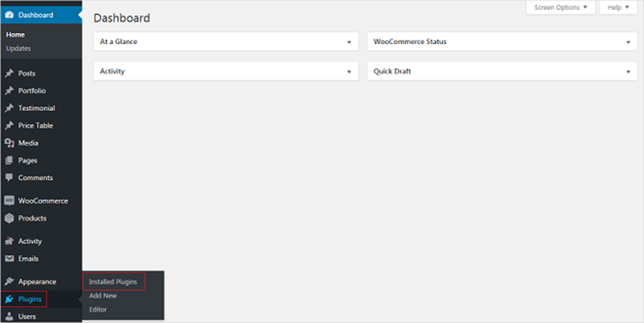
Task: Open the Comments menu label
Action: [x=35, y=178]
